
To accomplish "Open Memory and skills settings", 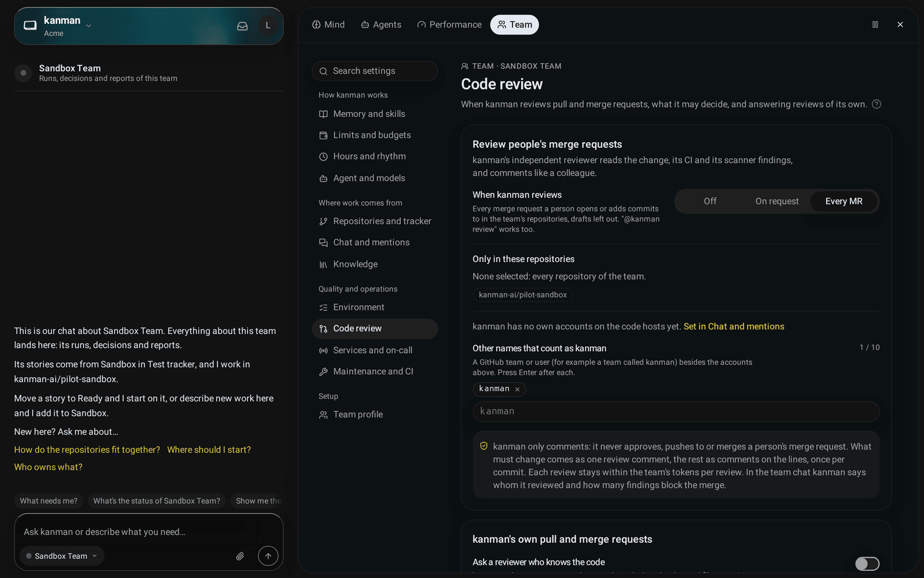I will coord(375,114).
